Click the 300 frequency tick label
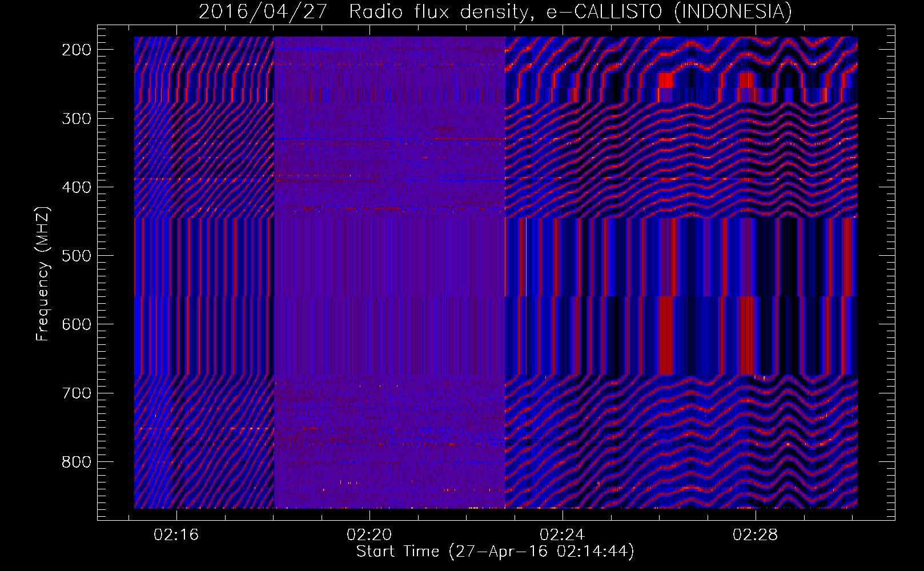924x571 pixels. (x=77, y=118)
